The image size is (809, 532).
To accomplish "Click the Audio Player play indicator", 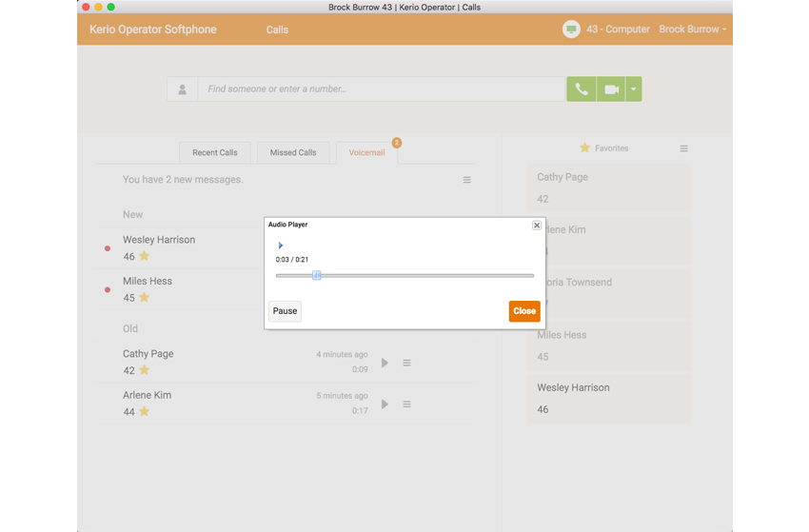I will [x=280, y=246].
